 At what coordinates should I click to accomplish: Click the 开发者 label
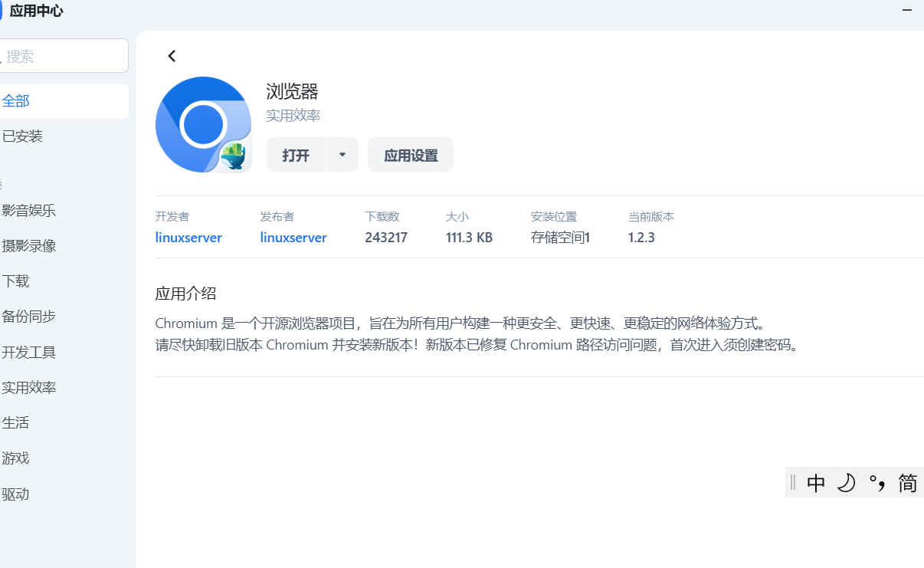coord(172,217)
